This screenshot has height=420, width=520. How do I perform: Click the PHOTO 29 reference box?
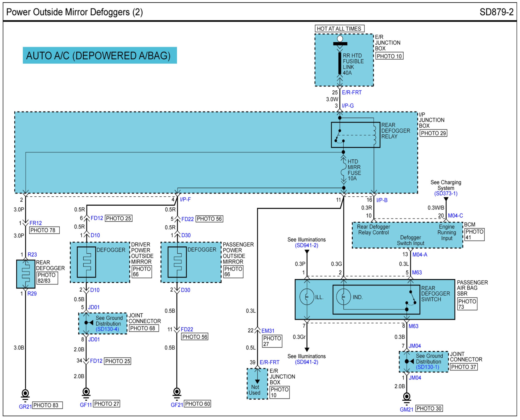point(433,133)
